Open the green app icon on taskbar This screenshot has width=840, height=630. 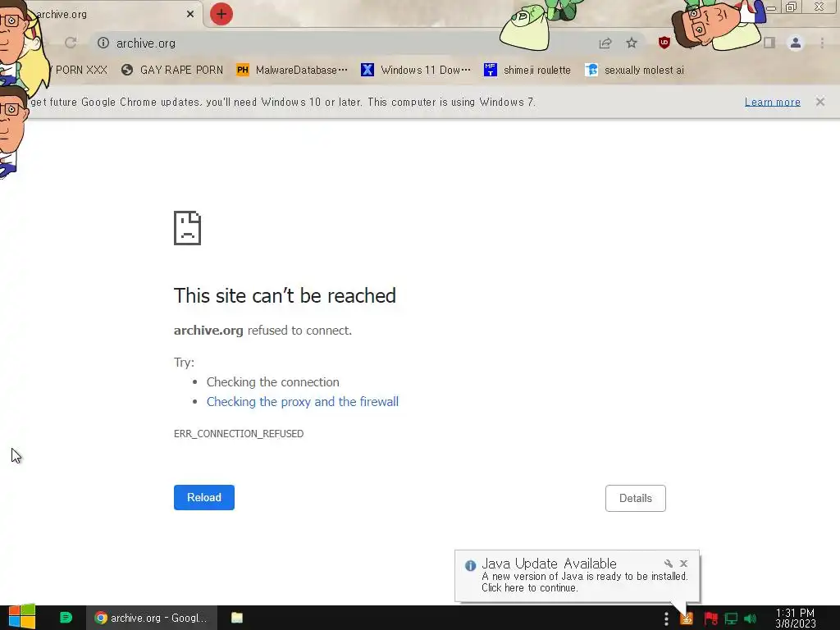(x=66, y=618)
